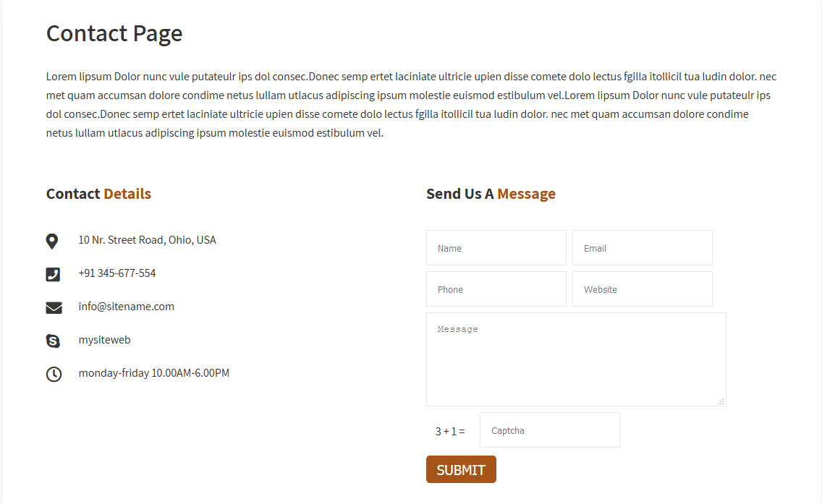Click the monday-friday opening hours text

[154, 373]
